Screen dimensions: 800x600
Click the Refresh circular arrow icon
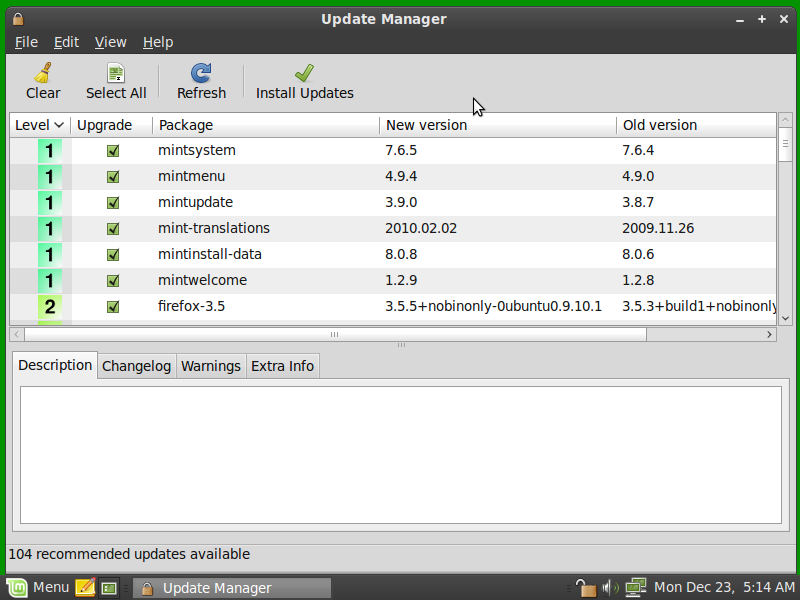tap(201, 73)
